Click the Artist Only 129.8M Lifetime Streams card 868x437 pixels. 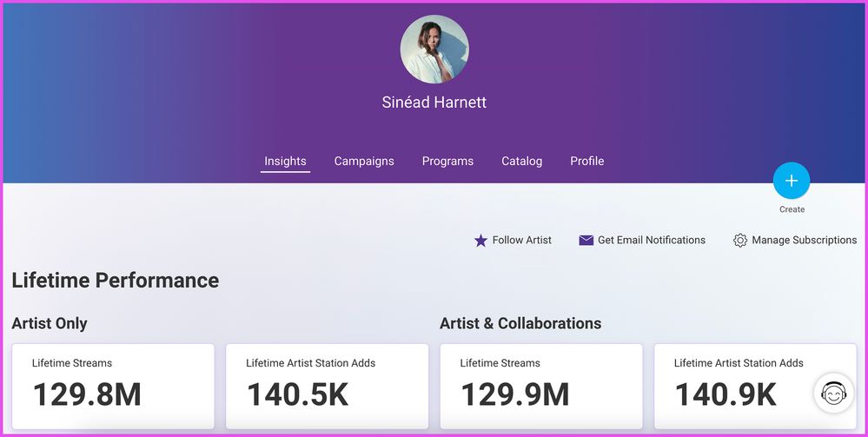pos(113,386)
